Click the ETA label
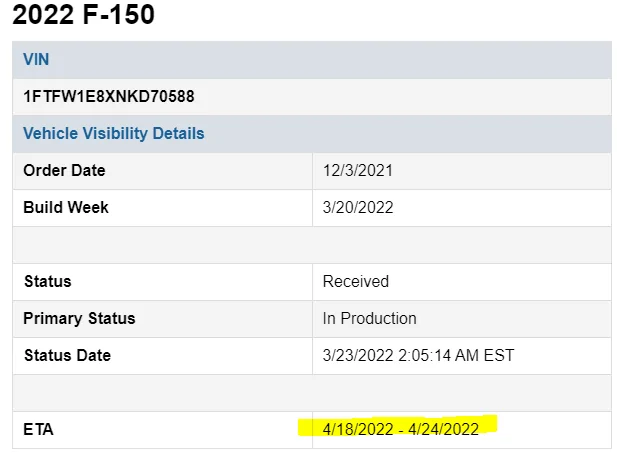This screenshot has height=456, width=617. coord(38,429)
